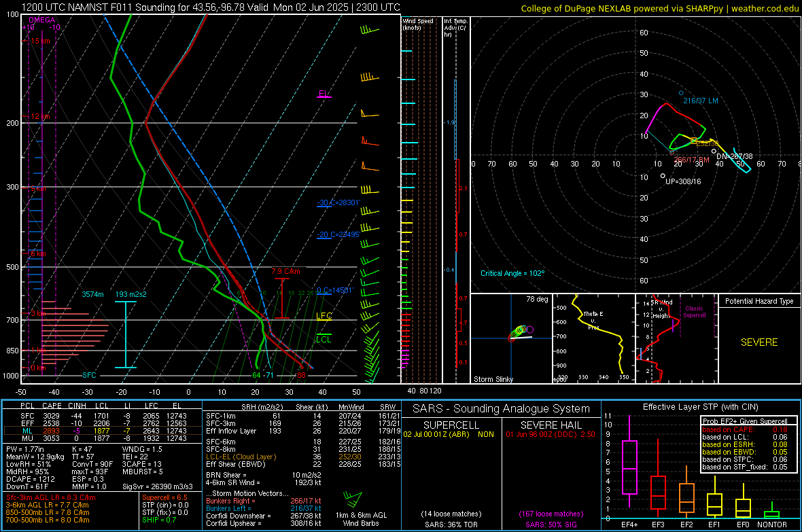
Task: Click the Bunkers Left = 216/37 kt line
Action: (x=264, y=508)
